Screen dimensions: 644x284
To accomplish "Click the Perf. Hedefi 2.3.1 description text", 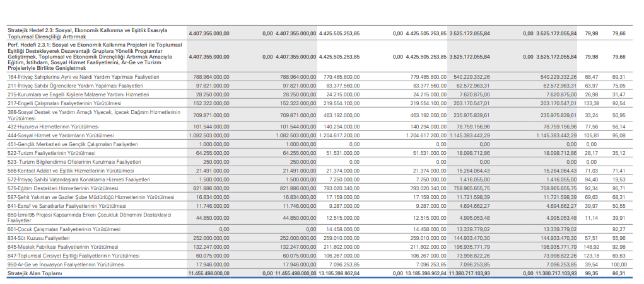I will click(91, 56).
